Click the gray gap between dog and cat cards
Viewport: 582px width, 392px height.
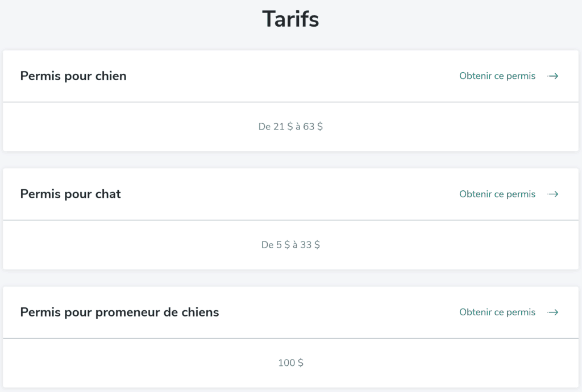point(290,160)
